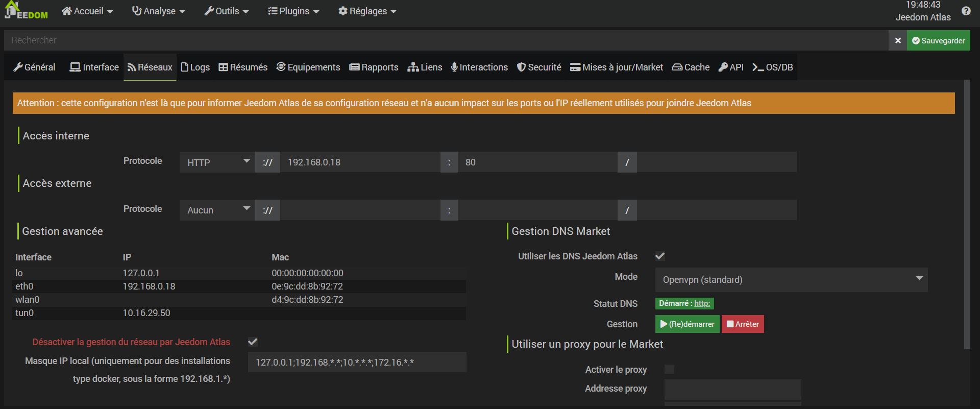Click the internal access path field
The image size is (980, 409).
point(717,162)
